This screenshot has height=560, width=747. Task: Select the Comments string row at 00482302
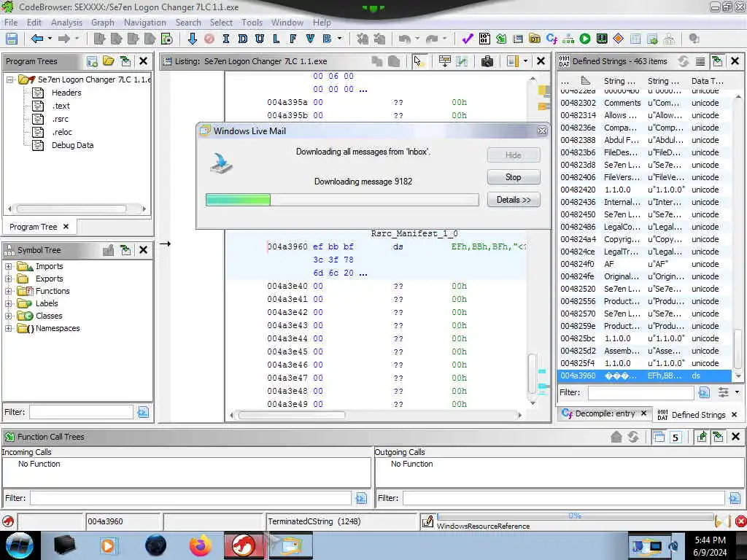(x=643, y=103)
